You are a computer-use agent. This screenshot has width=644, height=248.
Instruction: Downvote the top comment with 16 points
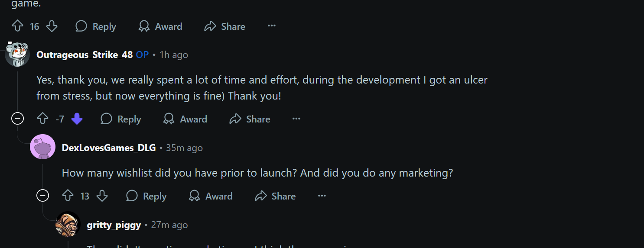(52, 26)
